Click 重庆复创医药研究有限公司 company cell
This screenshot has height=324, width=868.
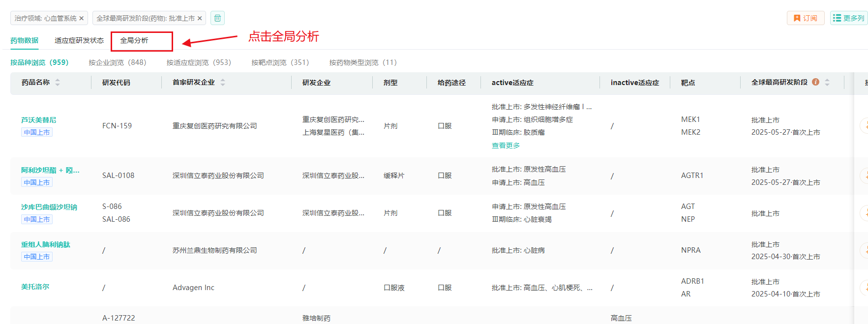pyautogui.click(x=215, y=126)
